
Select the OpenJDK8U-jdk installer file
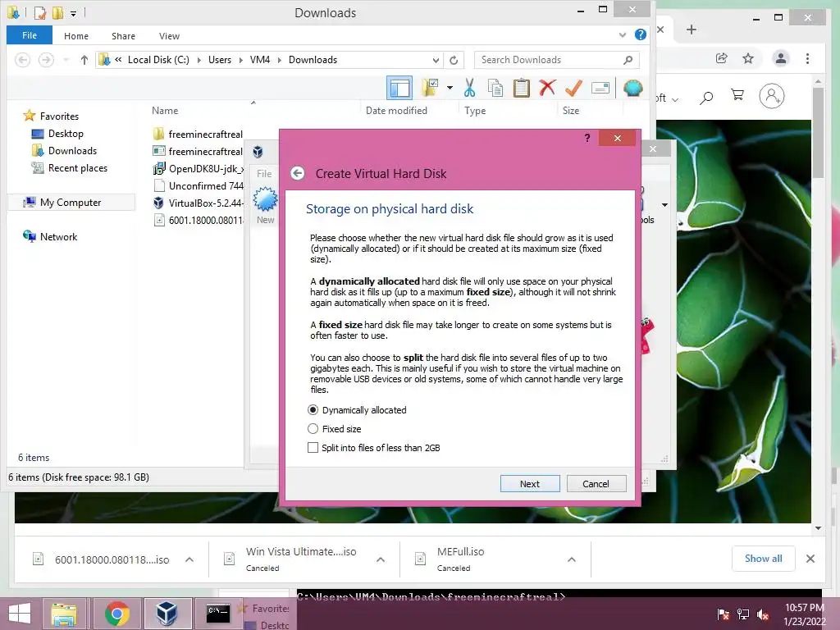tap(198, 169)
